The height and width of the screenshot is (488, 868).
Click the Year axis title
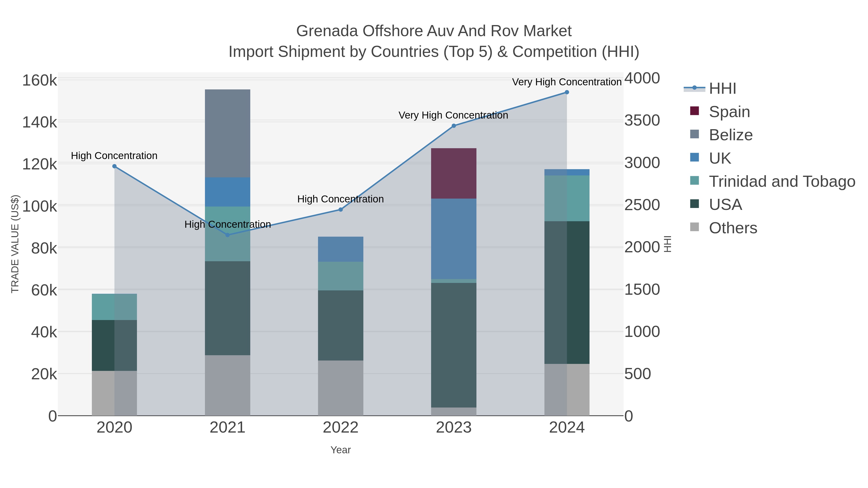pos(341,450)
